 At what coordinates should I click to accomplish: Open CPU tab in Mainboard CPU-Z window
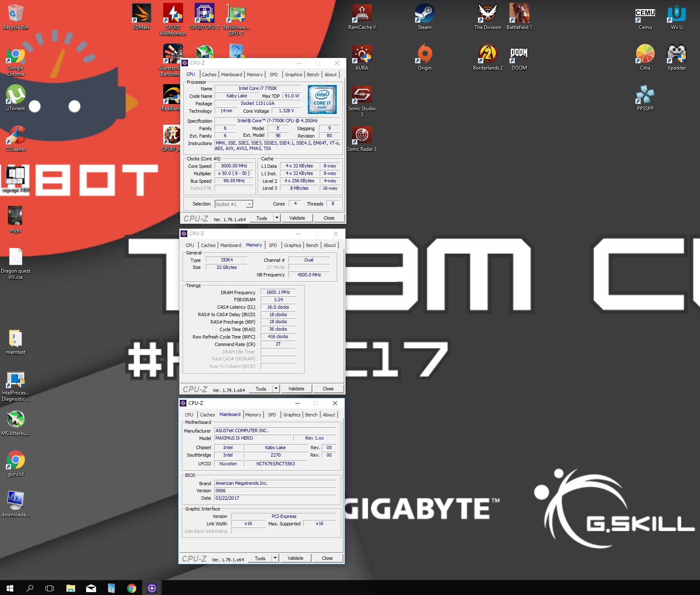[x=189, y=415]
